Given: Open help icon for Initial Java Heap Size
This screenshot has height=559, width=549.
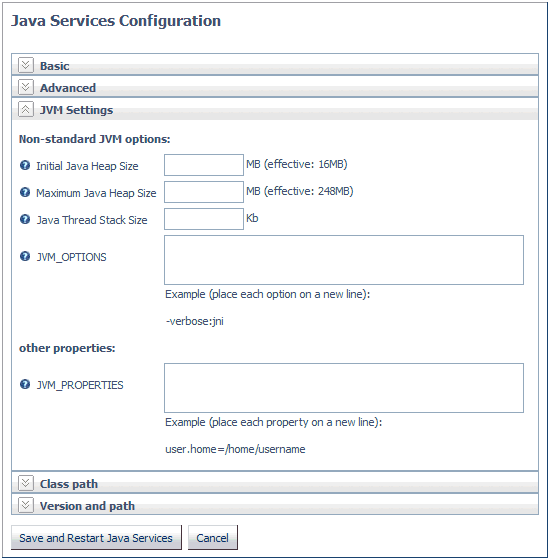Looking at the screenshot, I should click(x=25, y=165).
